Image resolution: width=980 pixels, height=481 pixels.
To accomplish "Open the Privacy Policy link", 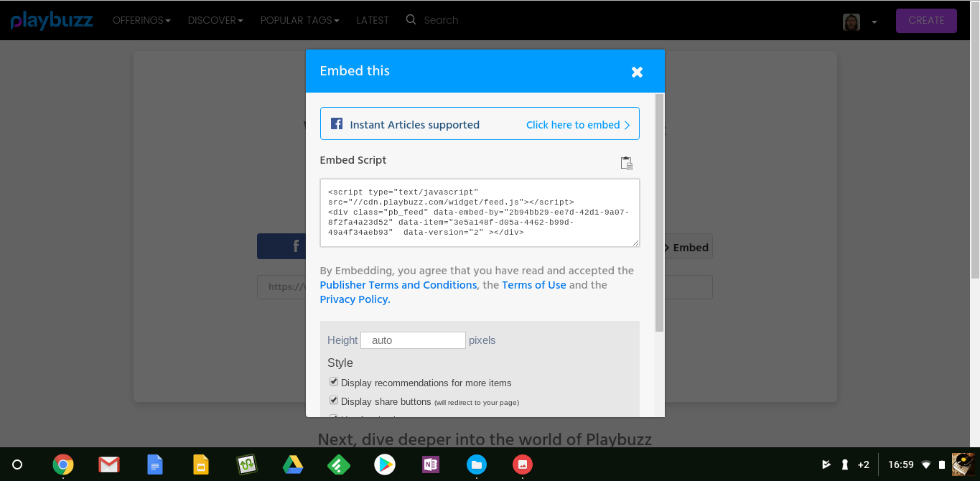I will tap(355, 299).
